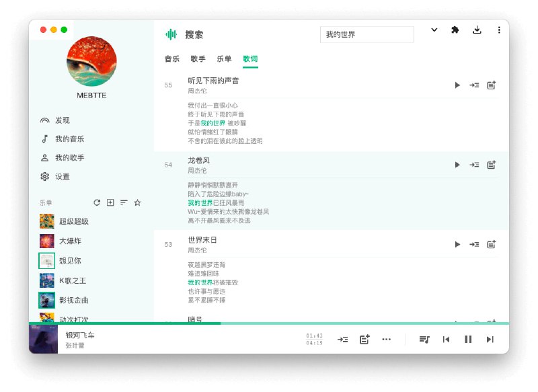Open artist 周杰伦 under 龙卷风
538x392 pixels.
tap(197, 171)
